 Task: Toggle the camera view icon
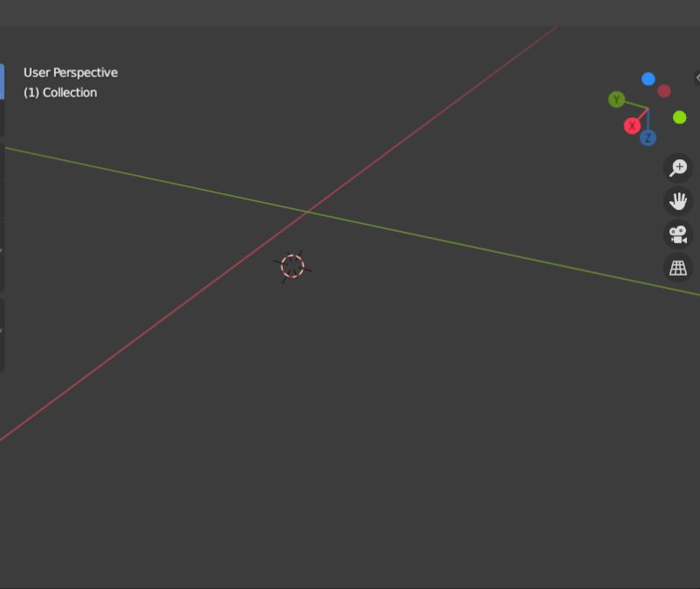[676, 235]
